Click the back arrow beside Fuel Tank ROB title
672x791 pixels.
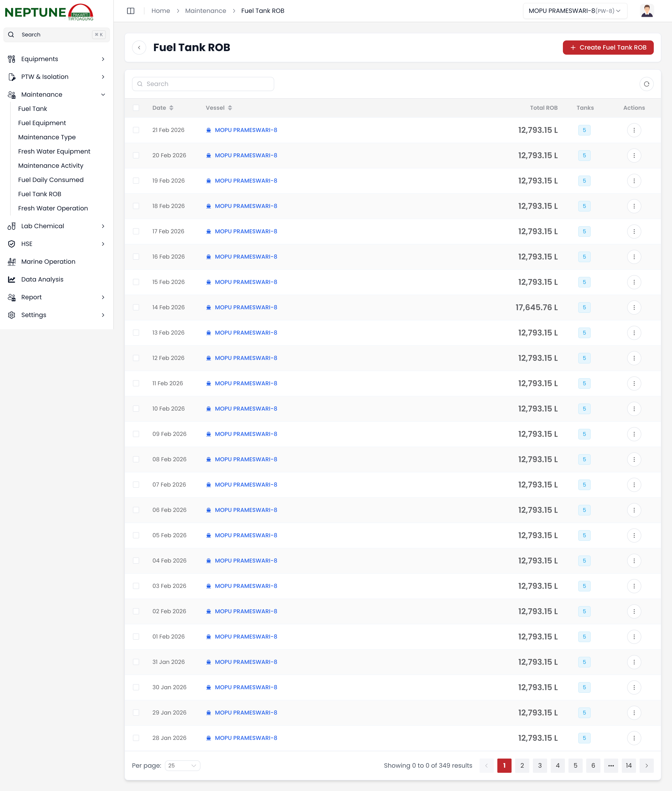tap(139, 48)
